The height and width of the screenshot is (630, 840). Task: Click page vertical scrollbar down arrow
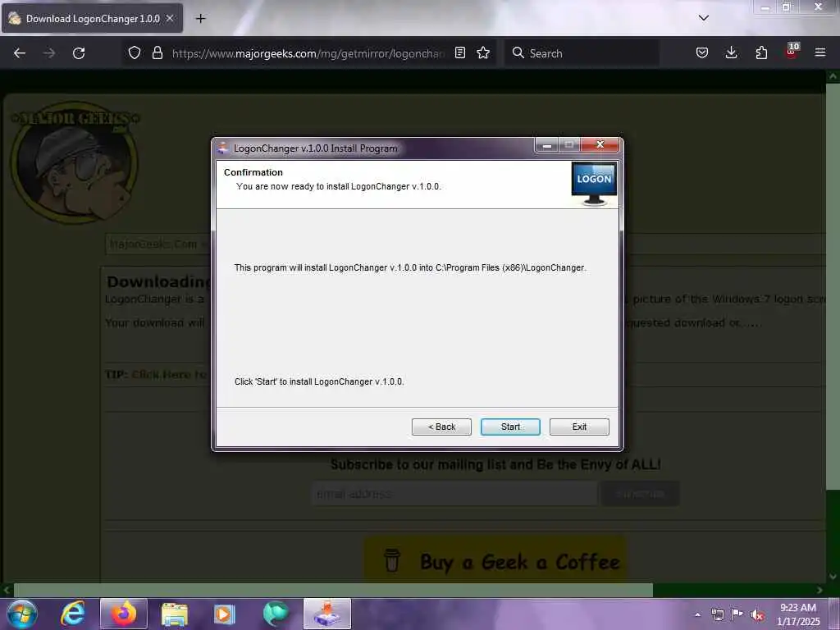[833, 577]
